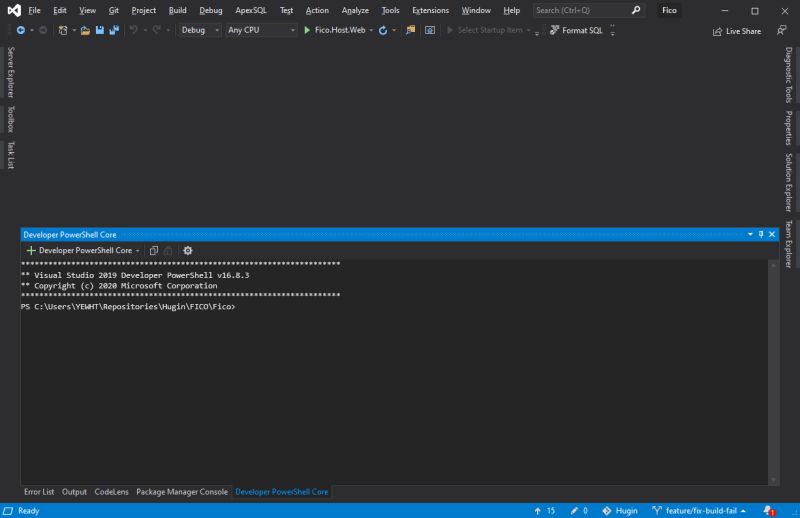Click the Open File folder icon

(x=85, y=31)
